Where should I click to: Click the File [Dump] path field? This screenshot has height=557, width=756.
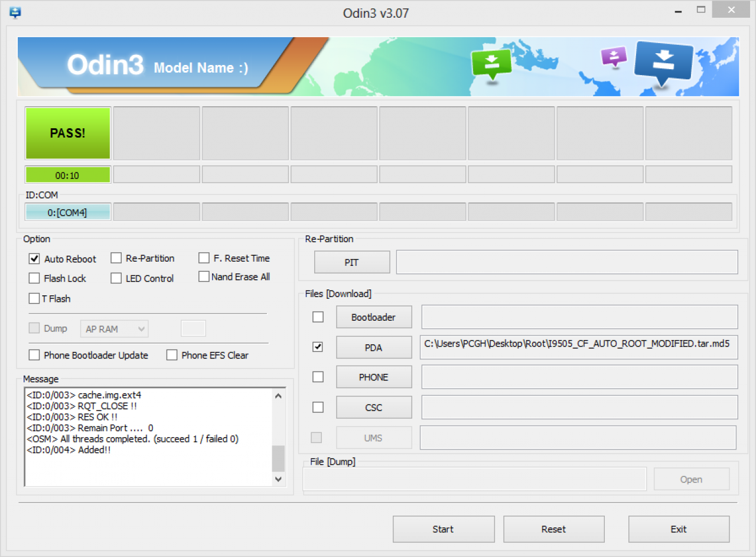[x=475, y=479]
